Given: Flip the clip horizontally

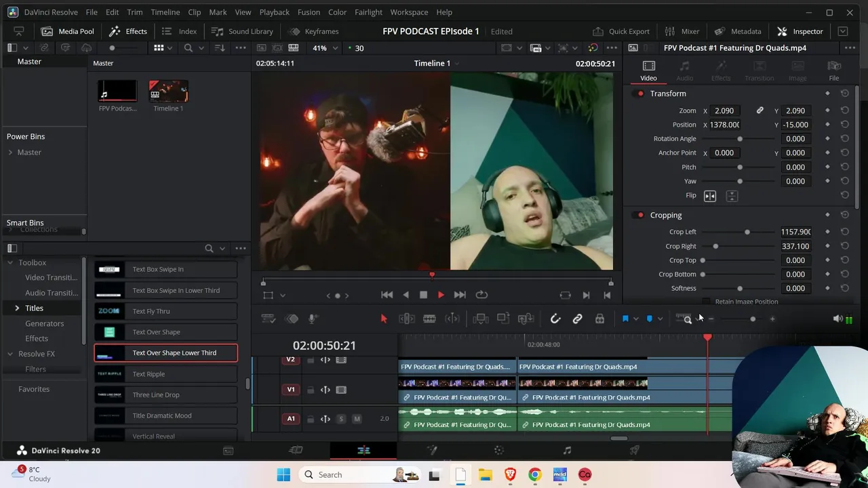Looking at the screenshot, I should (710, 196).
